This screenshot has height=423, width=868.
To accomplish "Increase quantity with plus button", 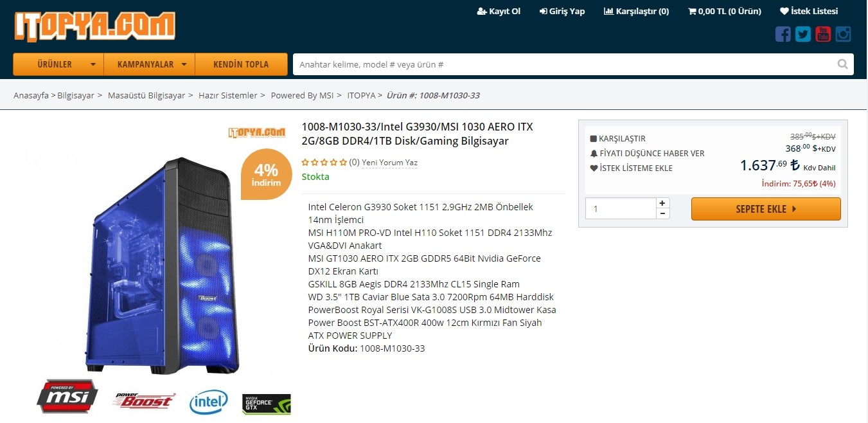I will [662, 203].
